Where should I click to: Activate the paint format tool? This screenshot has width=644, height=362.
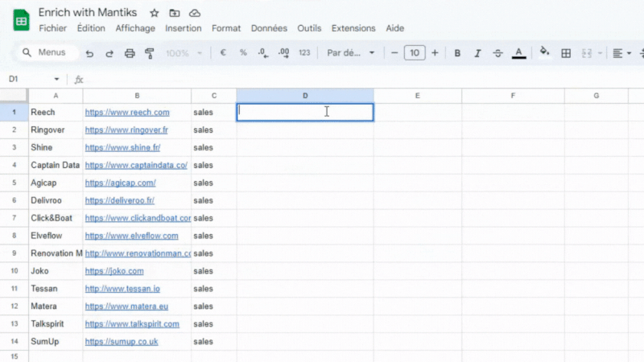tap(150, 53)
